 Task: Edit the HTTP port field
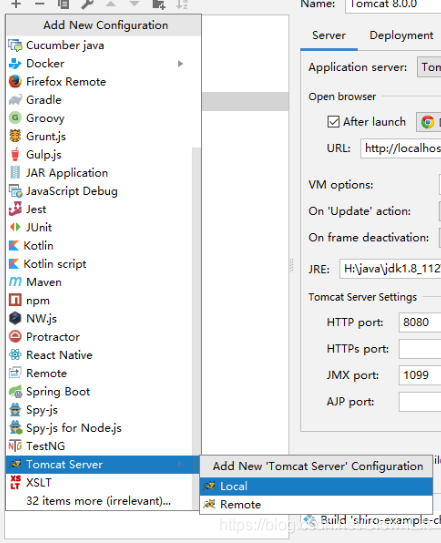pyautogui.click(x=420, y=322)
